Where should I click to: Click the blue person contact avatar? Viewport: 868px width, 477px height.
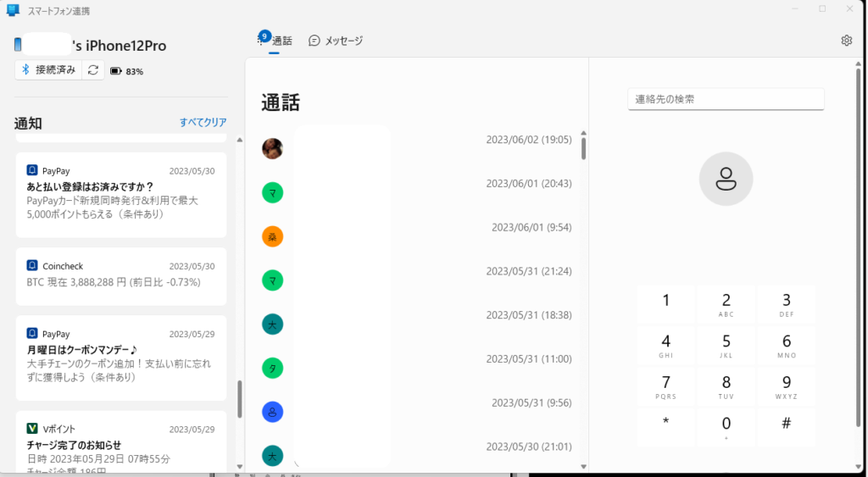(x=272, y=412)
